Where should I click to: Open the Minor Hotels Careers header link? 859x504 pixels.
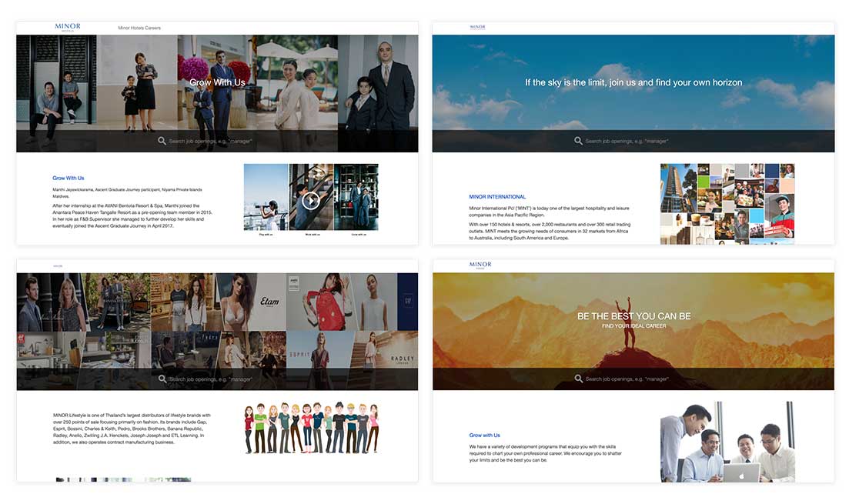tap(139, 28)
